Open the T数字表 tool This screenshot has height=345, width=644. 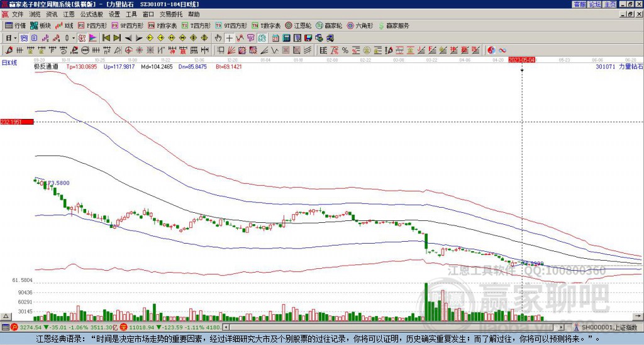(x=266, y=25)
